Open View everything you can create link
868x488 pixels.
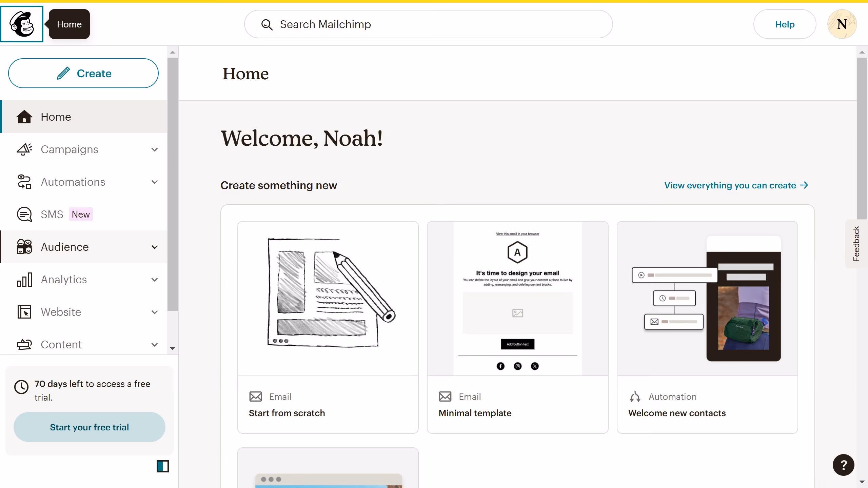click(736, 185)
